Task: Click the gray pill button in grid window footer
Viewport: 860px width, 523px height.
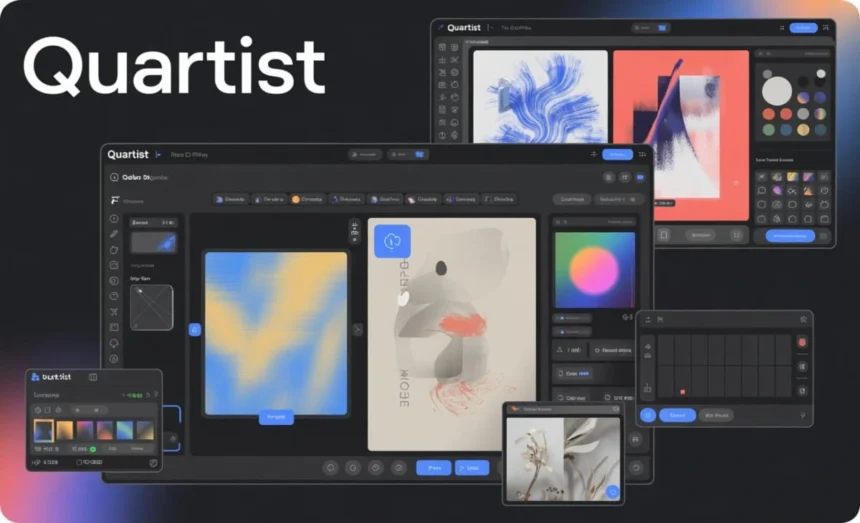Action: coord(717,415)
